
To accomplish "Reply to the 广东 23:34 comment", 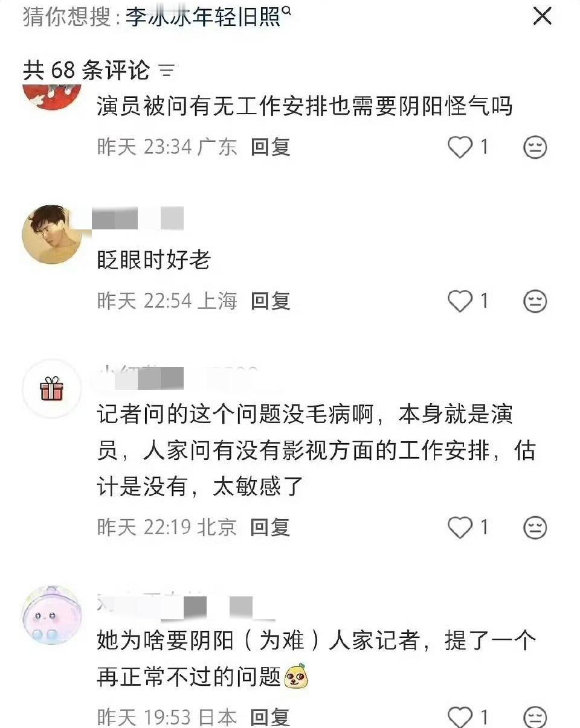I will tap(271, 147).
